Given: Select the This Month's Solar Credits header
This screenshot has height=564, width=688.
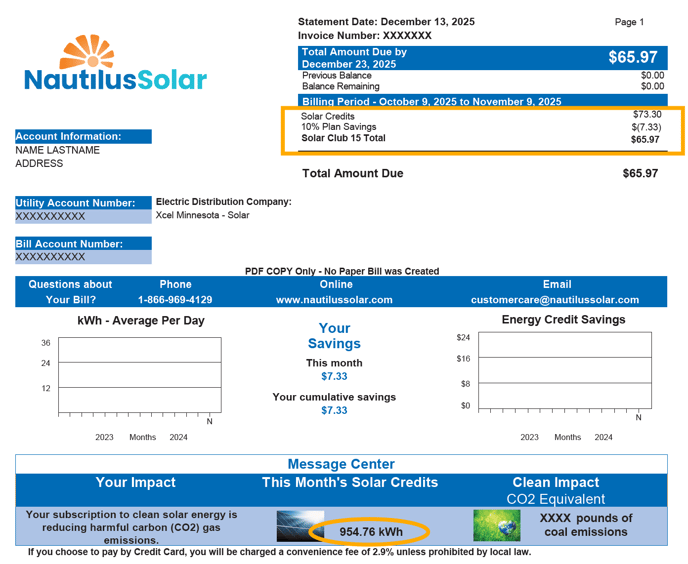Looking at the screenshot, I should pos(349,483).
